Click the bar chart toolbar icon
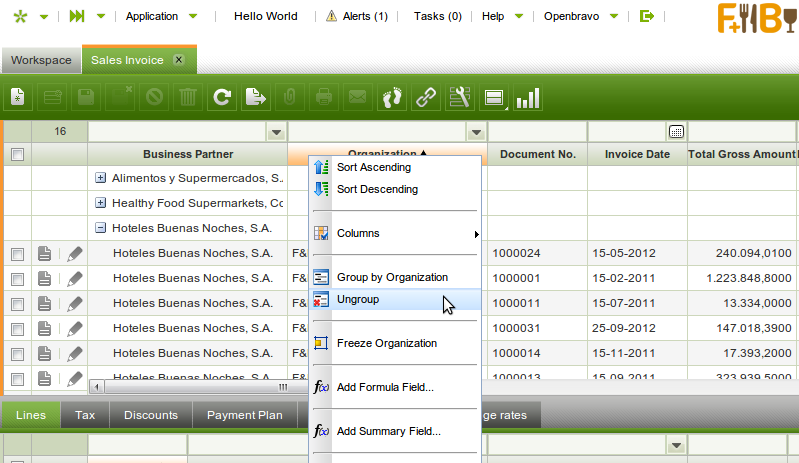Image resolution: width=799 pixels, height=463 pixels. point(528,97)
